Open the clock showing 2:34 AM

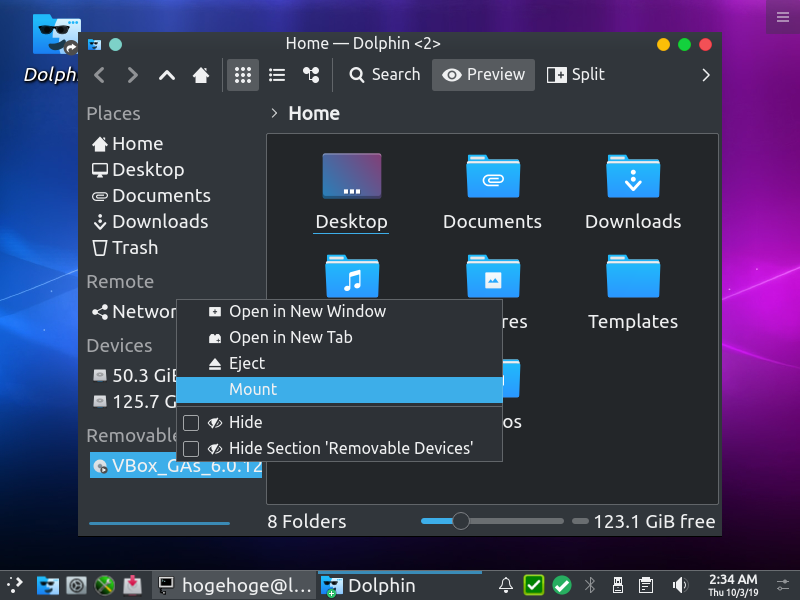click(733, 585)
